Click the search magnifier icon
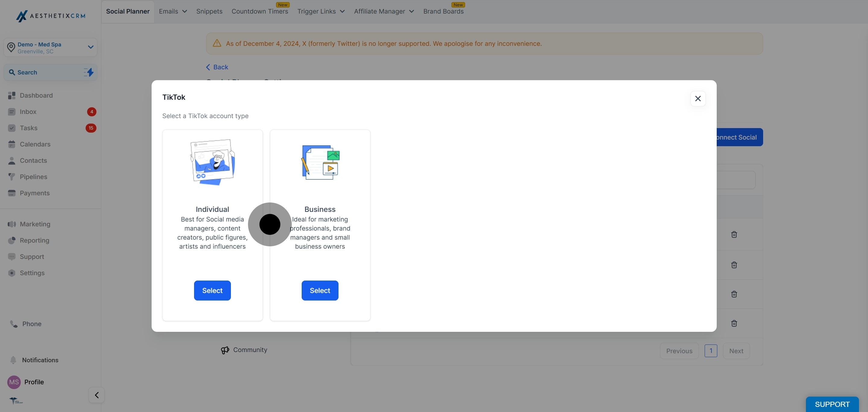The height and width of the screenshot is (412, 868). pos(12,72)
